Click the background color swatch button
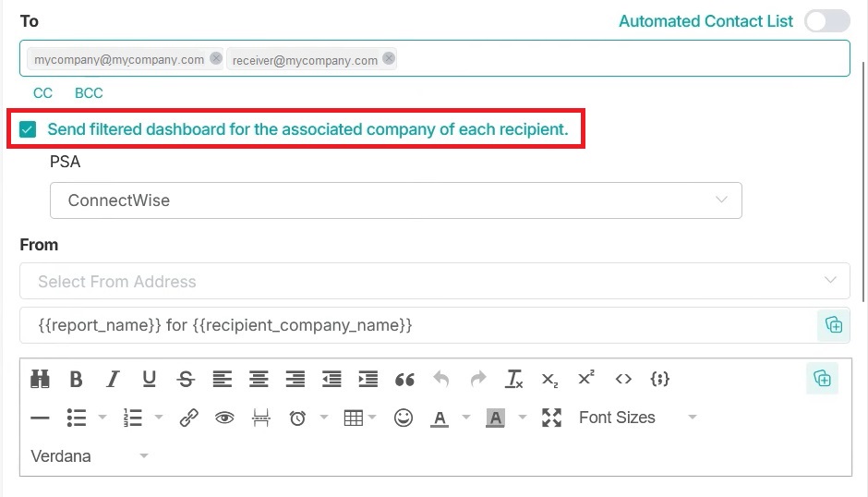Viewport: 868px width, 497px height. point(496,418)
